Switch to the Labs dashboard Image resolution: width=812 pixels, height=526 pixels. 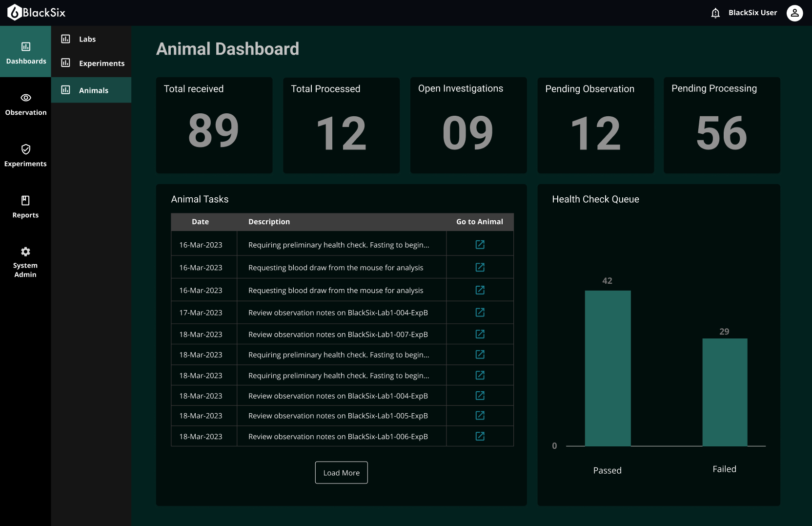point(87,39)
